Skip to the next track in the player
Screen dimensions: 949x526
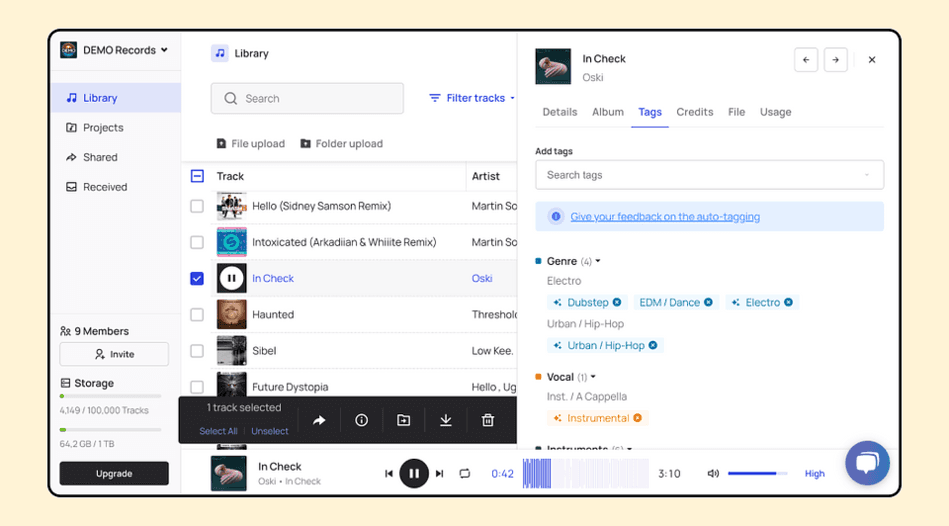tap(440, 473)
